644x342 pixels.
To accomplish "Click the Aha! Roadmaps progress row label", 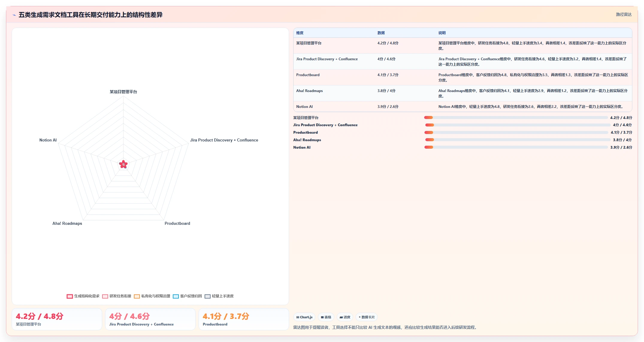I will (307, 140).
